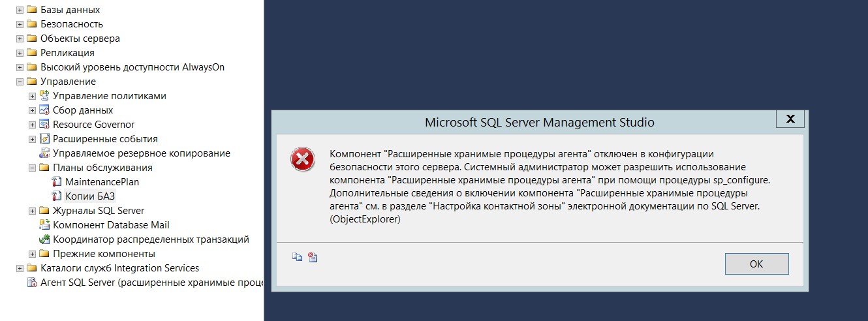Click the AlwaysOn folder icon
The width and height of the screenshot is (868, 321).
pos(31,67)
